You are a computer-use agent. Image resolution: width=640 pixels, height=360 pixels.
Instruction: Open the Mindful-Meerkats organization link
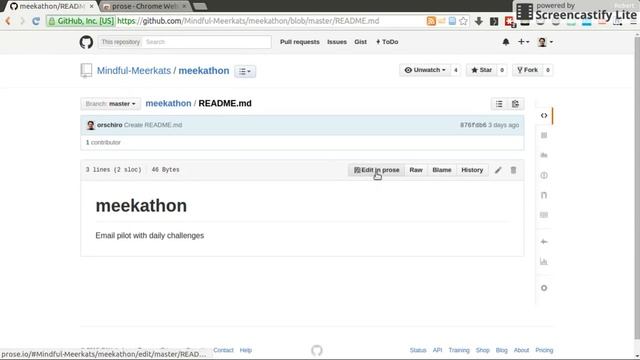click(x=134, y=71)
